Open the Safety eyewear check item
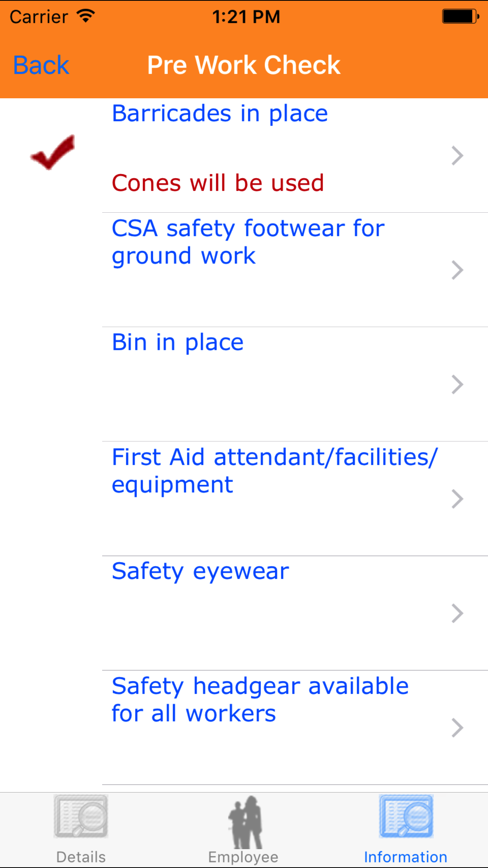This screenshot has width=488, height=868. coord(200,571)
